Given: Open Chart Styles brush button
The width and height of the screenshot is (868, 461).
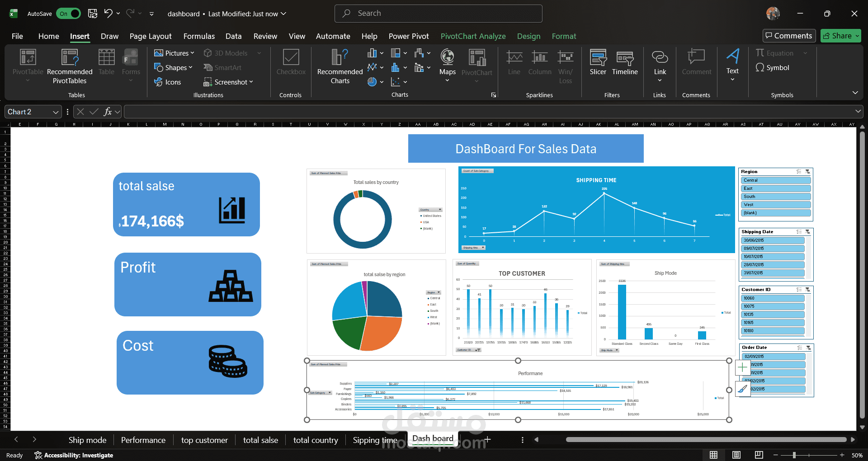Looking at the screenshot, I should tap(742, 389).
